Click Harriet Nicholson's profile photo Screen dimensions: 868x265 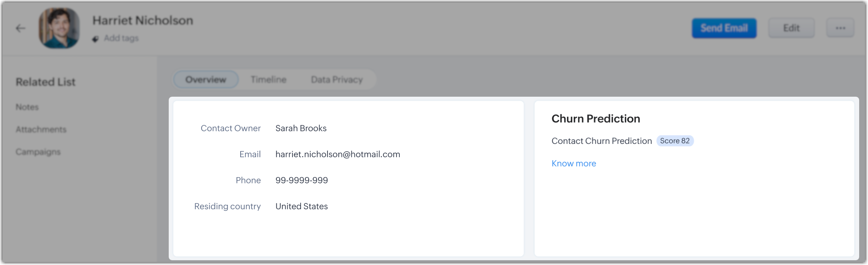(x=59, y=28)
